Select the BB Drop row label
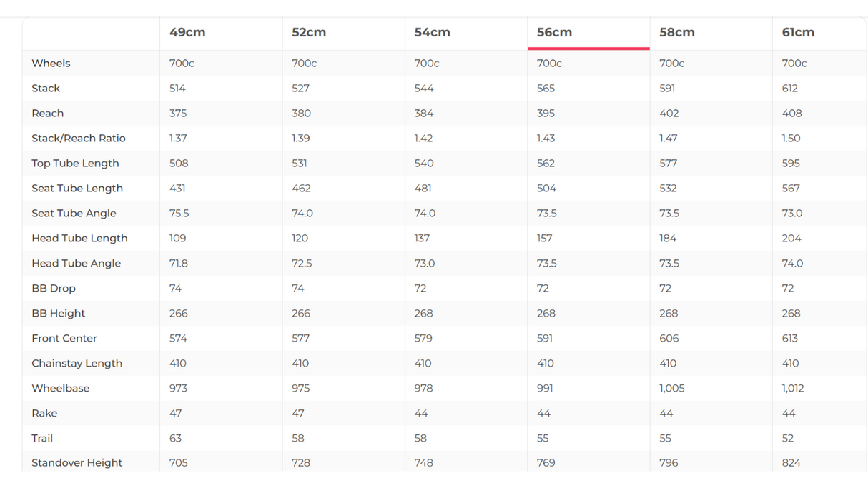This screenshot has width=868, height=488. point(54,289)
